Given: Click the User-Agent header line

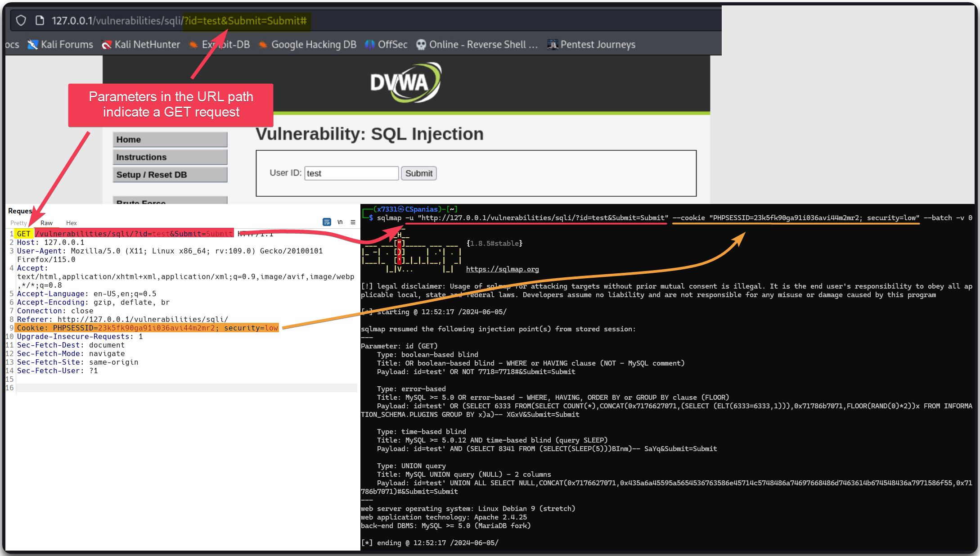Looking at the screenshot, I should tap(170, 255).
